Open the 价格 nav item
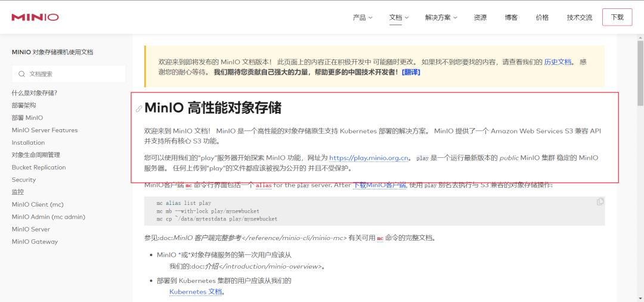Viewport: 644px width, 302px height. tap(542, 18)
